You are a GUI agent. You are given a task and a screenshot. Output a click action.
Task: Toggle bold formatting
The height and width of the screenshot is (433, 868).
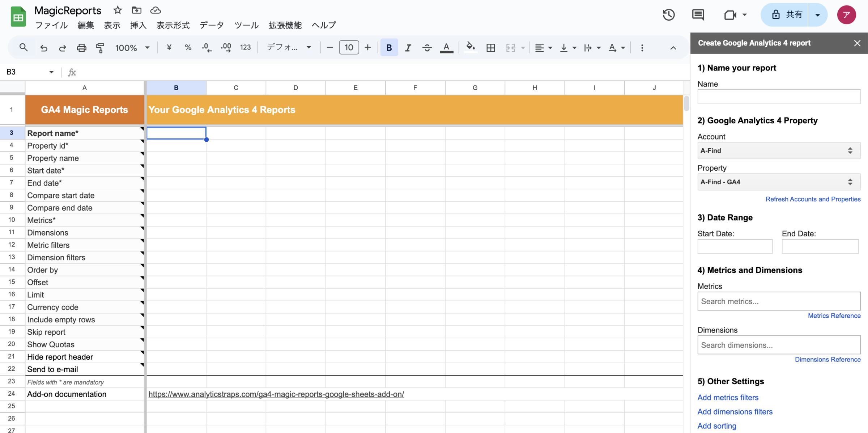(x=389, y=47)
